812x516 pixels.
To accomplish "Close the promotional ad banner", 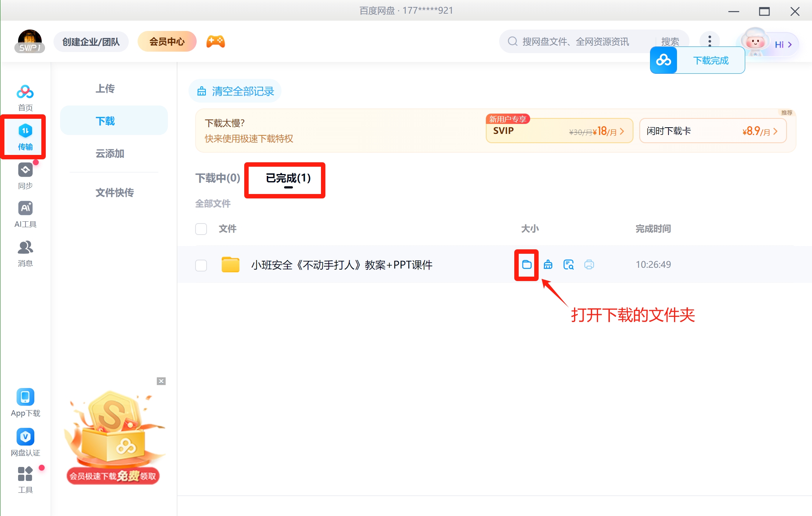I will click(161, 381).
